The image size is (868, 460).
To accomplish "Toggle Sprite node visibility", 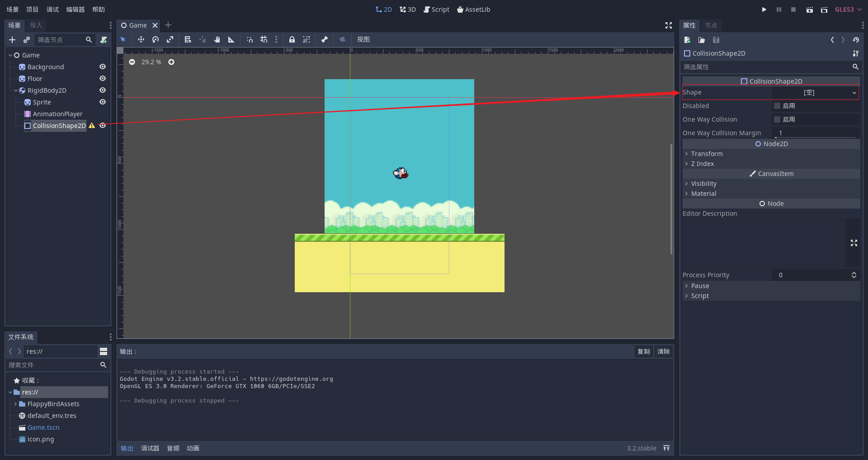I will click(103, 102).
